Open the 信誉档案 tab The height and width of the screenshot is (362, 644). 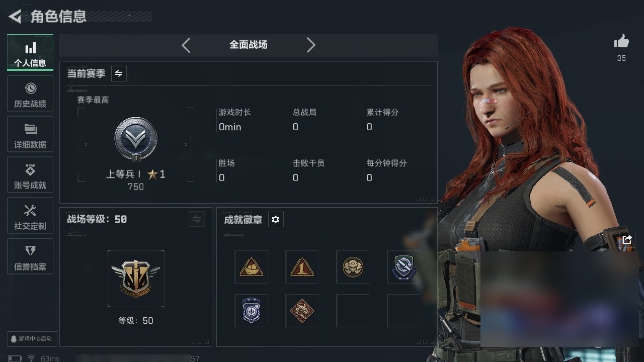coord(30,256)
